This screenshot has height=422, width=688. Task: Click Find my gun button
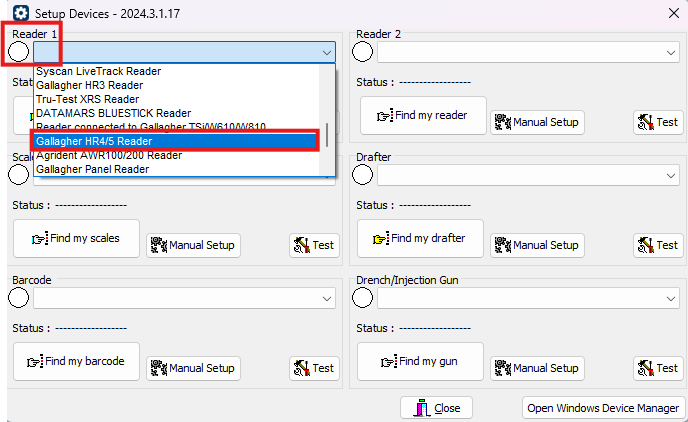click(420, 361)
